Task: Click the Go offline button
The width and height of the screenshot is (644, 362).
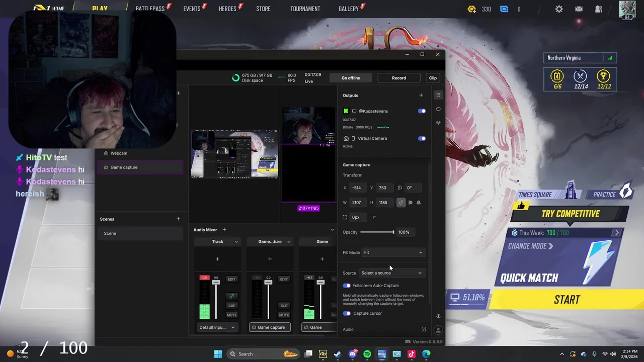Action: pyautogui.click(x=351, y=78)
